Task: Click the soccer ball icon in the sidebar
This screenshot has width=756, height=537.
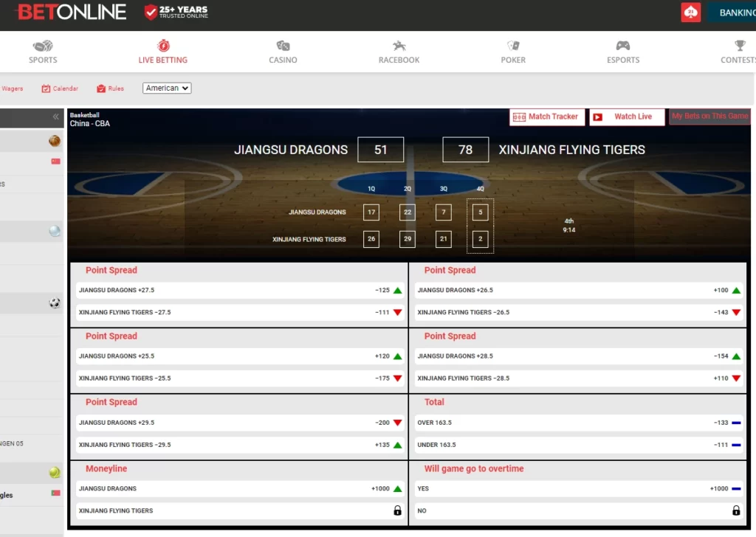Action: click(x=55, y=302)
